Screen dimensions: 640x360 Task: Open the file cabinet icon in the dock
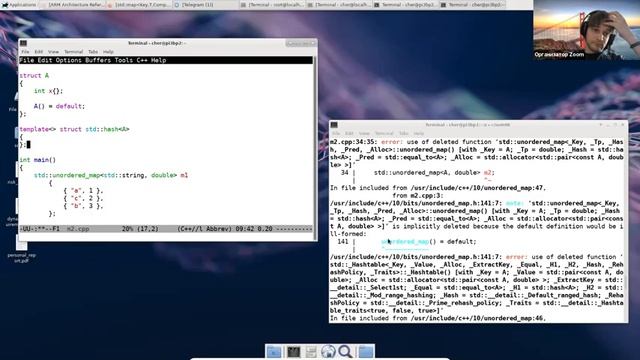point(311,351)
